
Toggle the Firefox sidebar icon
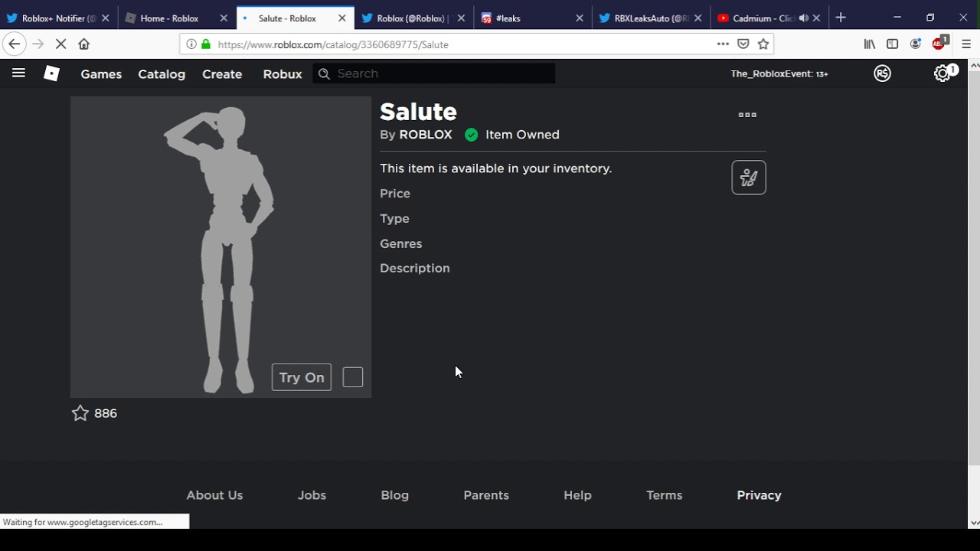[893, 44]
